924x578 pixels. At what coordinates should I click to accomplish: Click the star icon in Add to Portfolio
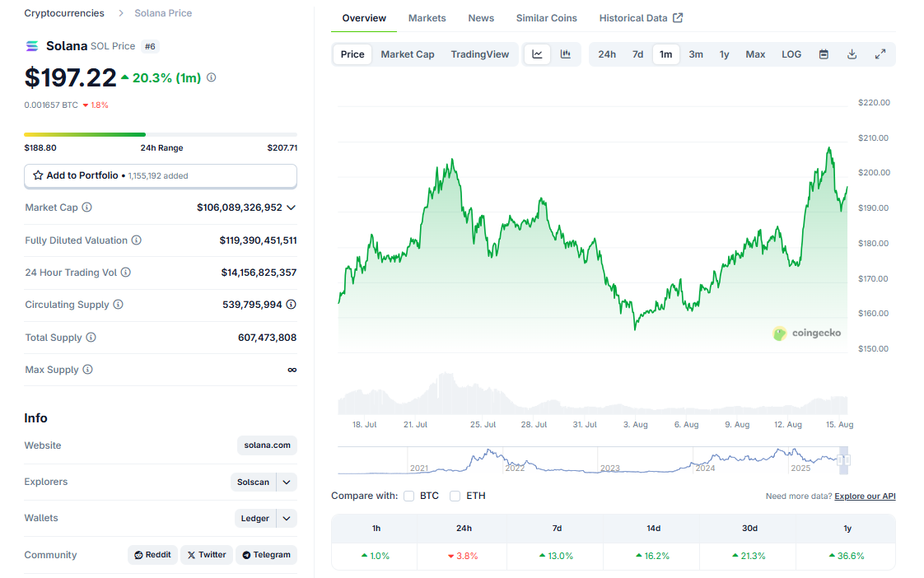tap(39, 175)
